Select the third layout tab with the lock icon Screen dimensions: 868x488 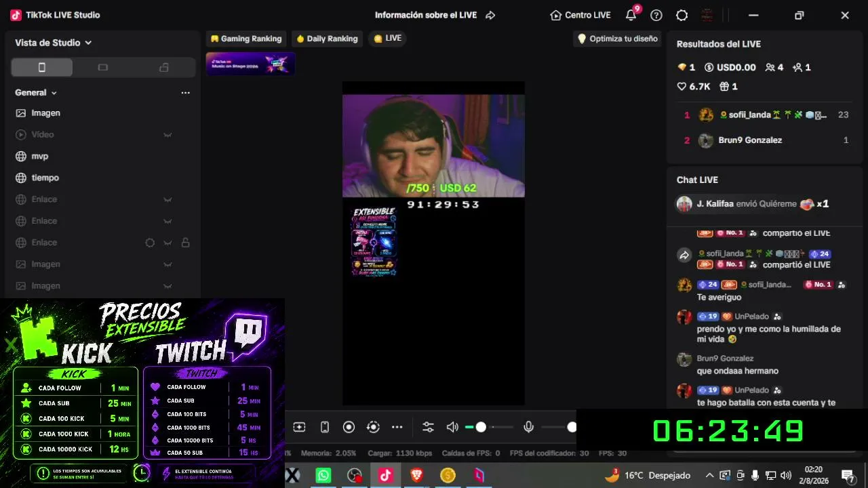pos(163,67)
